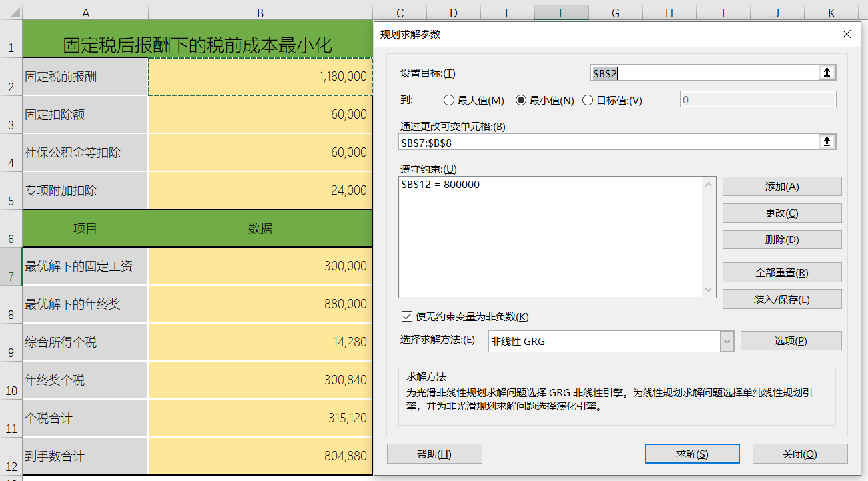Click the collapse dialog icon next to $B$7:$B$8
868x481 pixels.
coord(826,141)
